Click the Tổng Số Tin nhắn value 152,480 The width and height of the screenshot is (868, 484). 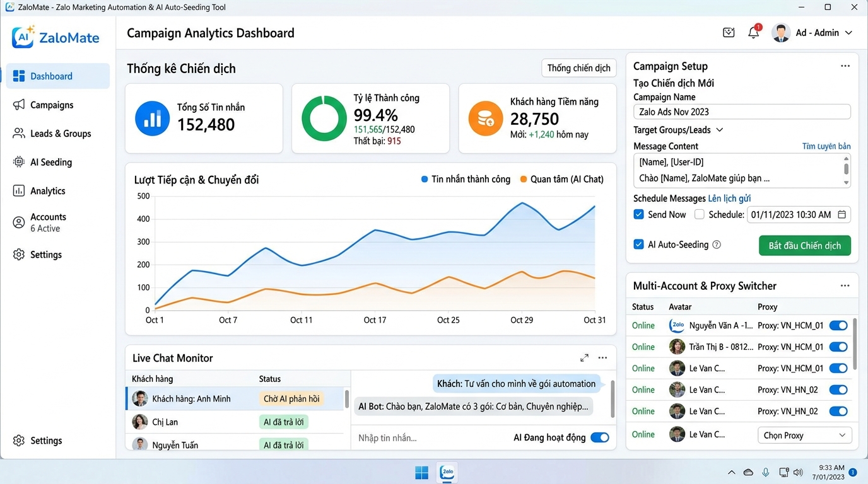[x=206, y=125]
